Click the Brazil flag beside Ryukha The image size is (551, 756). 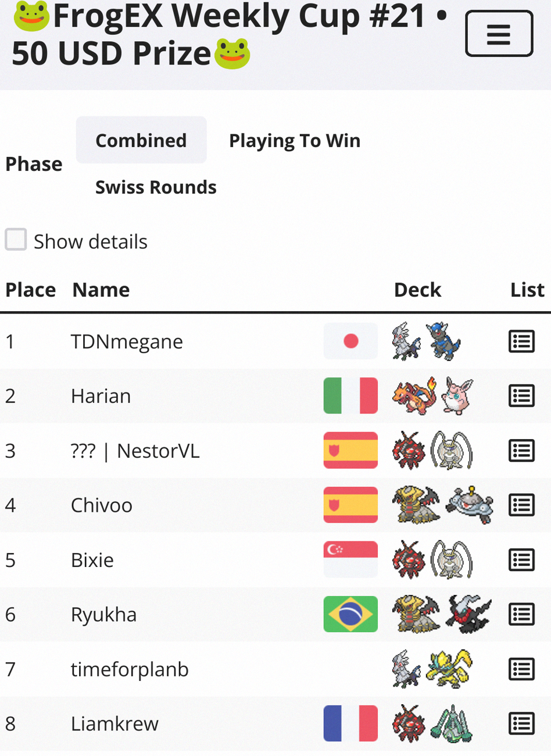(350, 614)
